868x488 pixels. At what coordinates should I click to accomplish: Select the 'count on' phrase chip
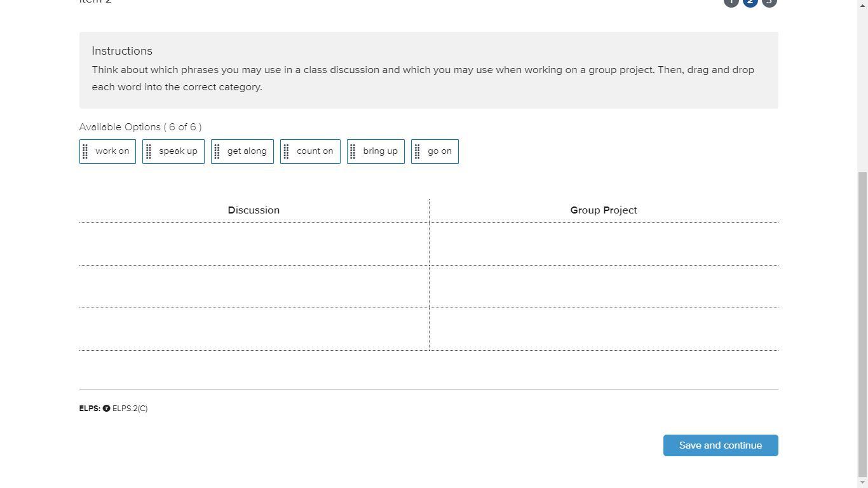315,151
